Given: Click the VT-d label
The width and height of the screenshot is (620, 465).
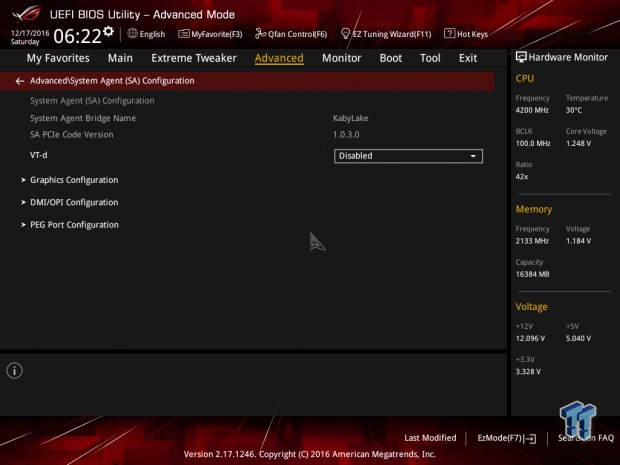Looking at the screenshot, I should coord(39,155).
